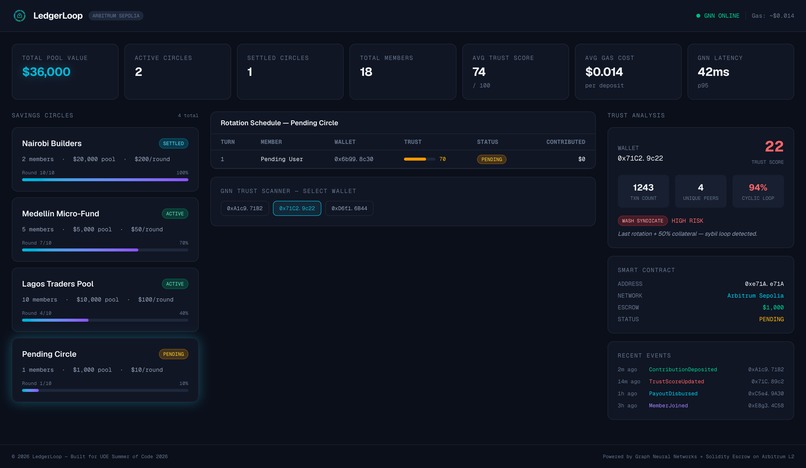The width and height of the screenshot is (806, 468).
Task: Click the orange trust bar for Pending User
Action: coord(419,159)
